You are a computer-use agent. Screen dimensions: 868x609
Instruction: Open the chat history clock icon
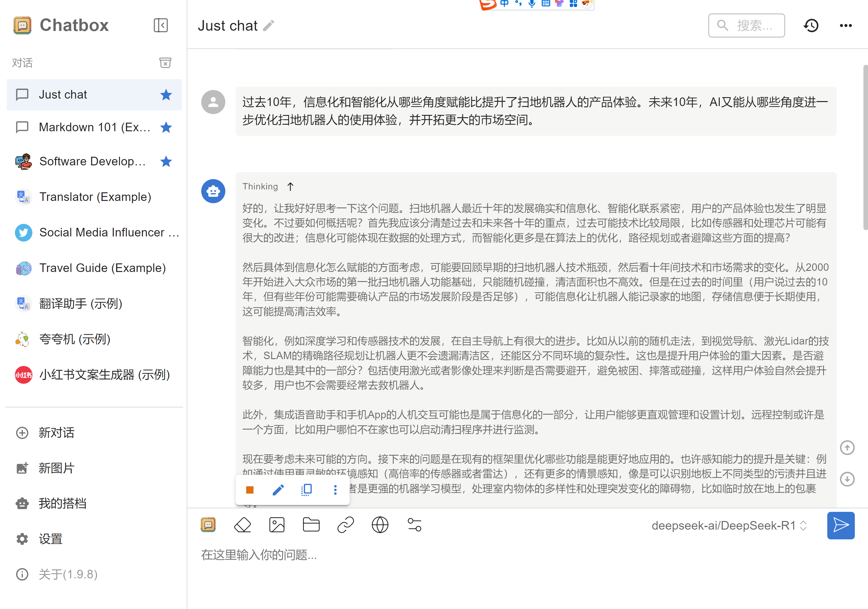(x=811, y=26)
